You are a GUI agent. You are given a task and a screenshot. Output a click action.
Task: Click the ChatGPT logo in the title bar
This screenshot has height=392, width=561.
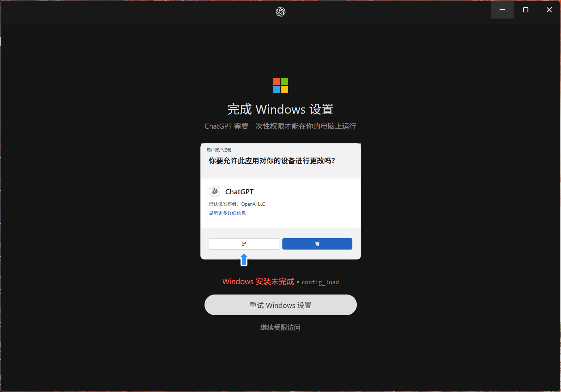coord(281,12)
